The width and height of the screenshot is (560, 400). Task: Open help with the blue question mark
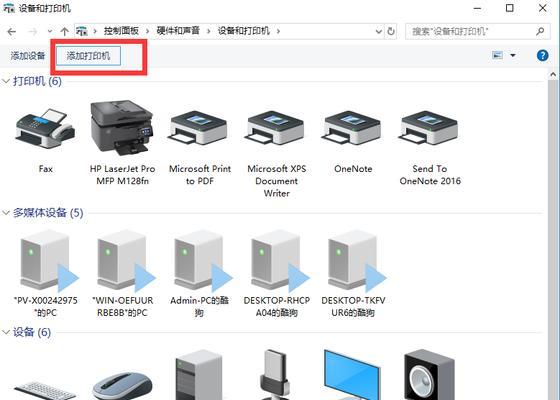(x=542, y=55)
